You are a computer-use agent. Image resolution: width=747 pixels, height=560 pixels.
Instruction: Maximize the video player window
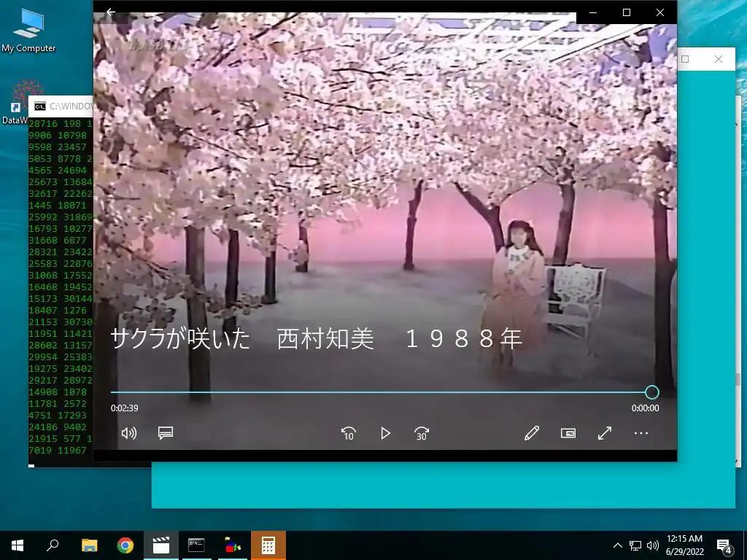click(627, 12)
